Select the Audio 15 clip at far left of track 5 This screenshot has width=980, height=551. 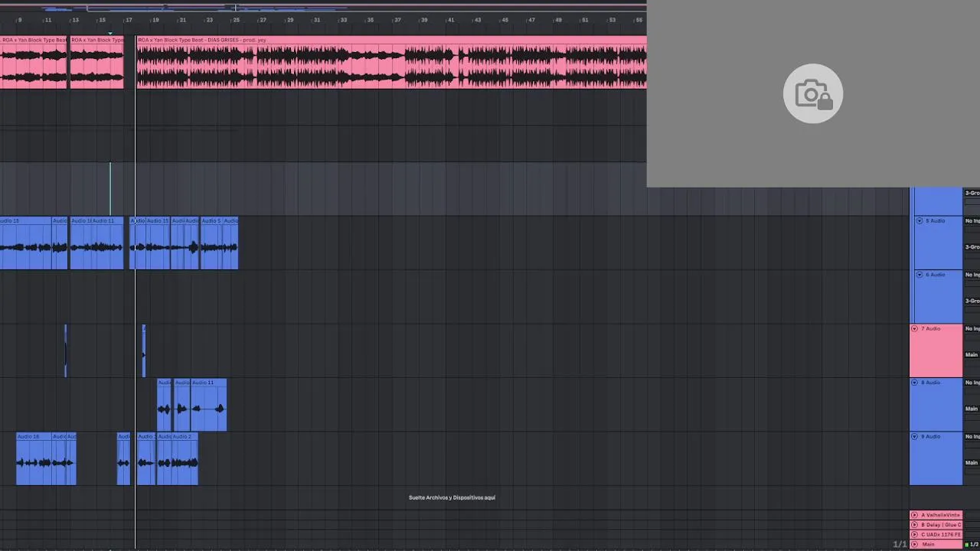25,243
